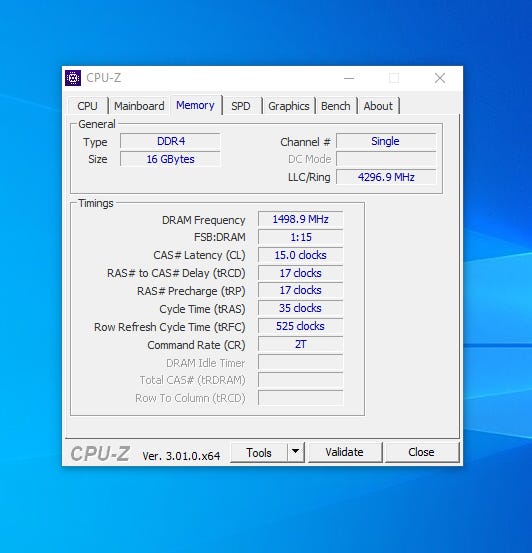Image resolution: width=532 pixels, height=553 pixels.
Task: Click the LLC/Ring frequency field
Action: 386,177
